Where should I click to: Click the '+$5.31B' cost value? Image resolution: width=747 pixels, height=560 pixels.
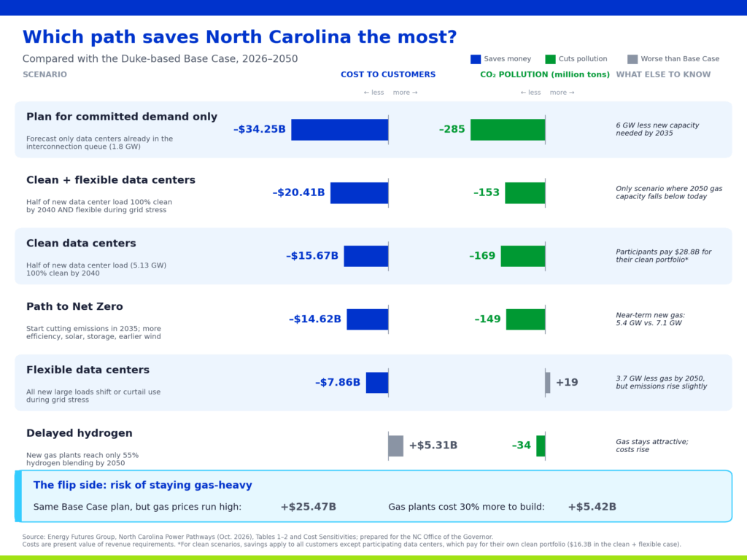tap(433, 446)
